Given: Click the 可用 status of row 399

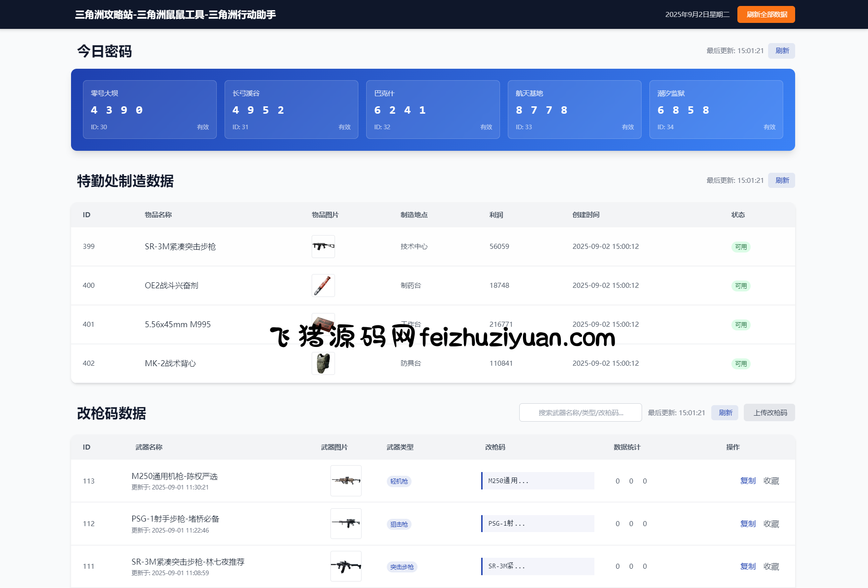Looking at the screenshot, I should click(x=741, y=247).
